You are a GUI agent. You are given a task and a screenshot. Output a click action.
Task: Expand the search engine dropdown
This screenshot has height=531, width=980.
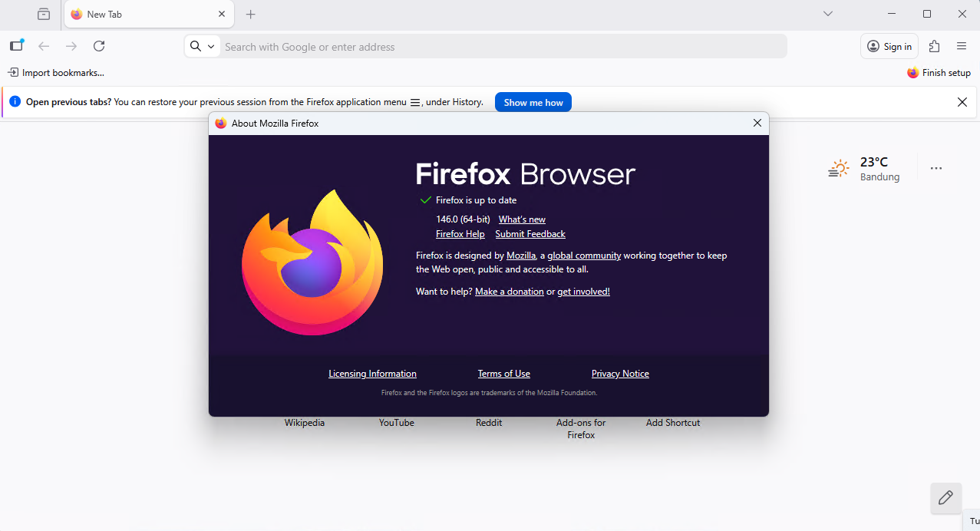click(x=203, y=46)
